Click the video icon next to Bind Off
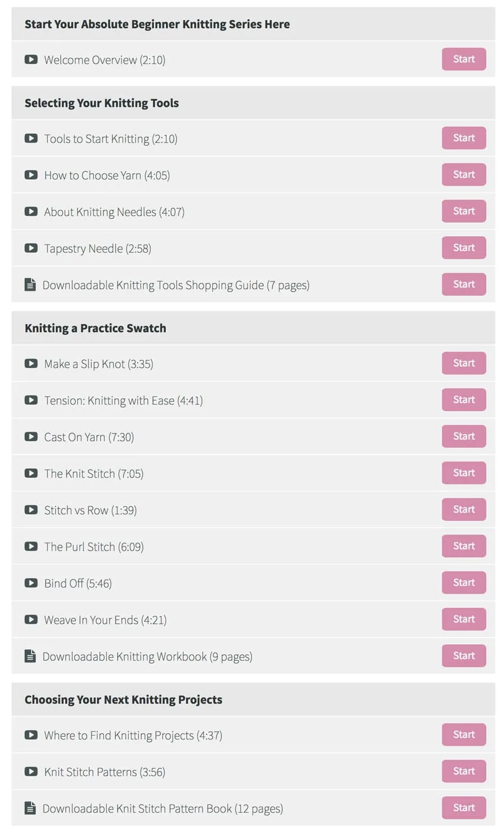Screen dimensions: 504x834 click(31, 583)
